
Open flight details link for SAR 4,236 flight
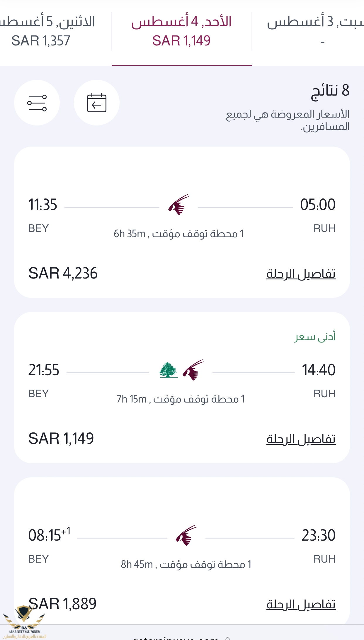(x=301, y=274)
